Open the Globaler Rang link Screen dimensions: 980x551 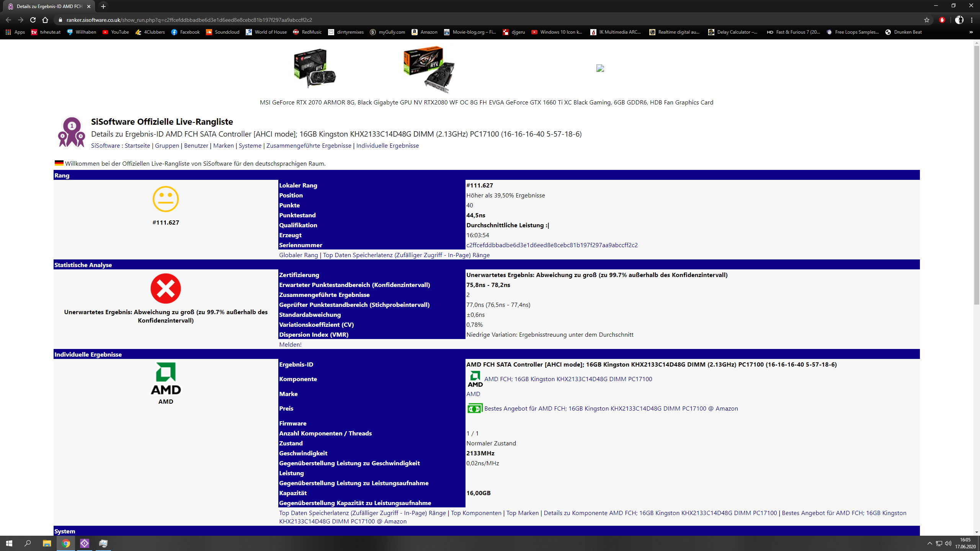pyautogui.click(x=298, y=255)
